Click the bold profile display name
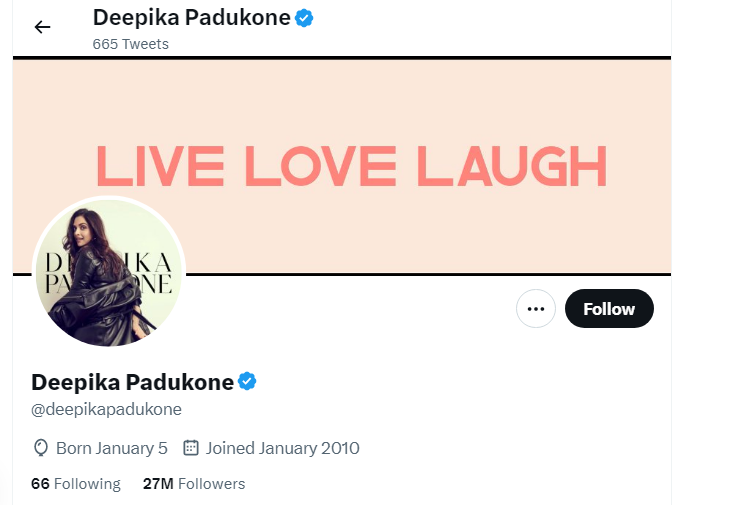Image resolution: width=729 pixels, height=505 pixels. click(x=132, y=382)
